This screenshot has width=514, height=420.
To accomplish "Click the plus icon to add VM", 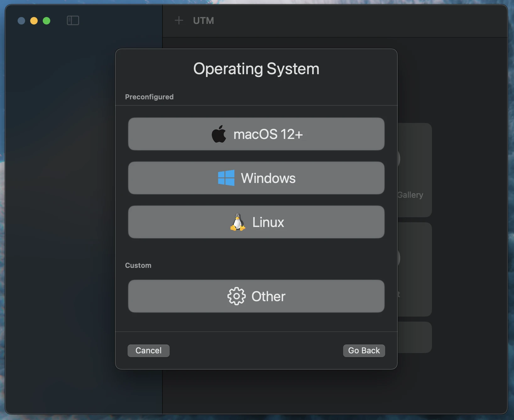I will (x=179, y=20).
